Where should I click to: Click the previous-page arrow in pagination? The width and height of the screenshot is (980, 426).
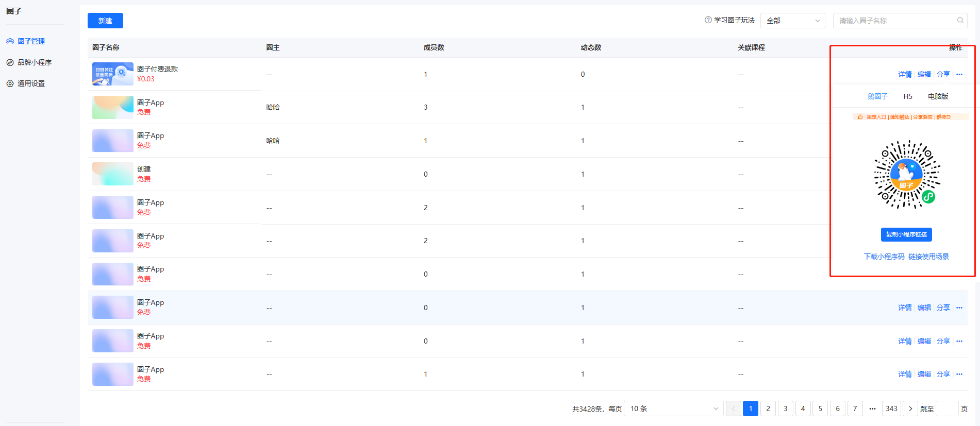734,408
